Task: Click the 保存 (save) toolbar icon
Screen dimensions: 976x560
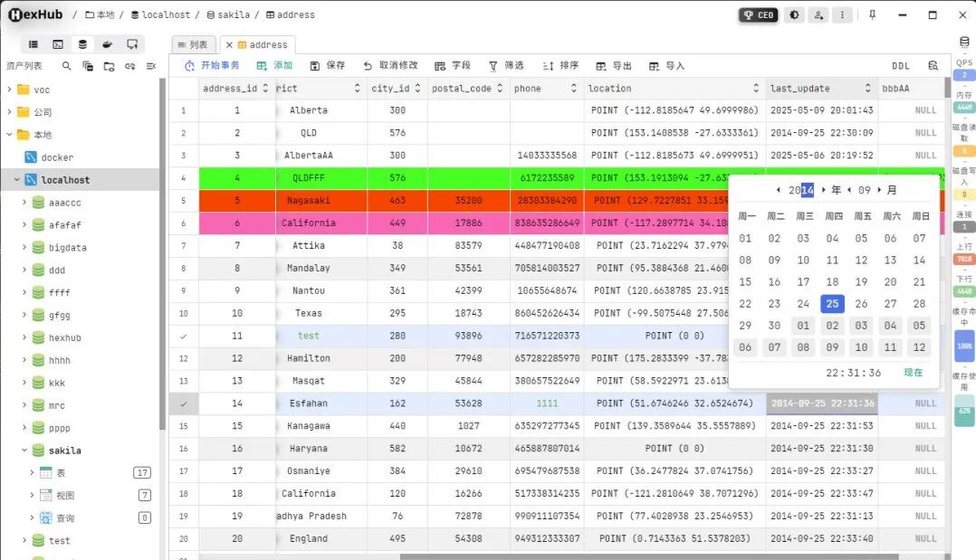Action: (x=315, y=66)
